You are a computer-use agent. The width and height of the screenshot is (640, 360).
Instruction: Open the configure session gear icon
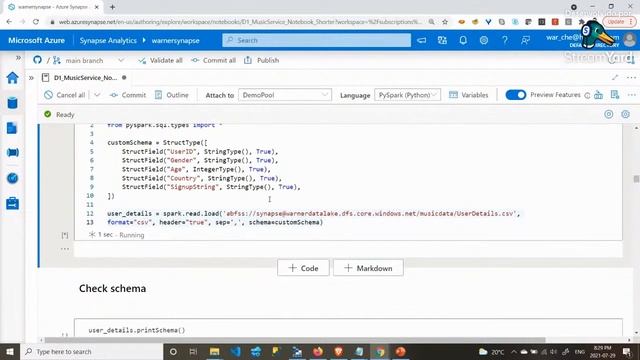(x=625, y=114)
